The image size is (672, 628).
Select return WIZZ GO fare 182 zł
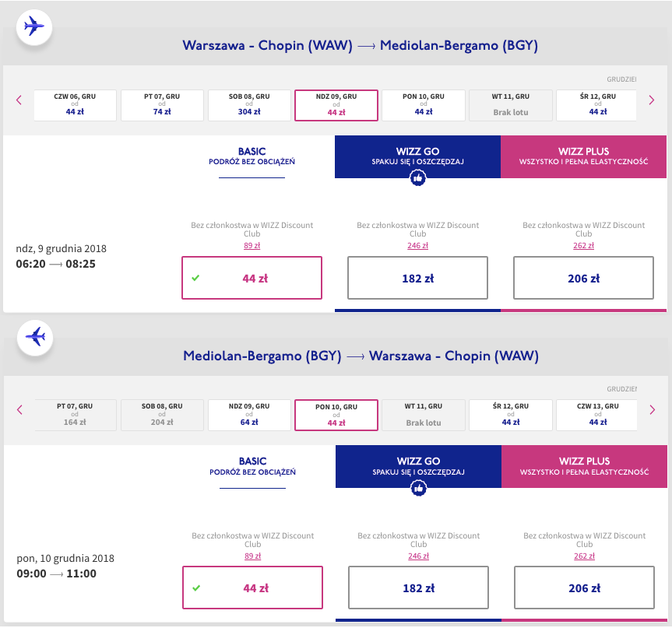[418, 588]
